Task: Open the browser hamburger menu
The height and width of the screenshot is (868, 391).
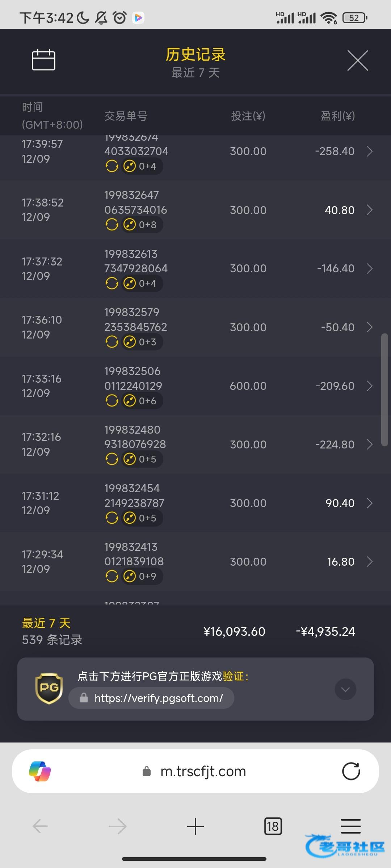Action: pos(350,826)
